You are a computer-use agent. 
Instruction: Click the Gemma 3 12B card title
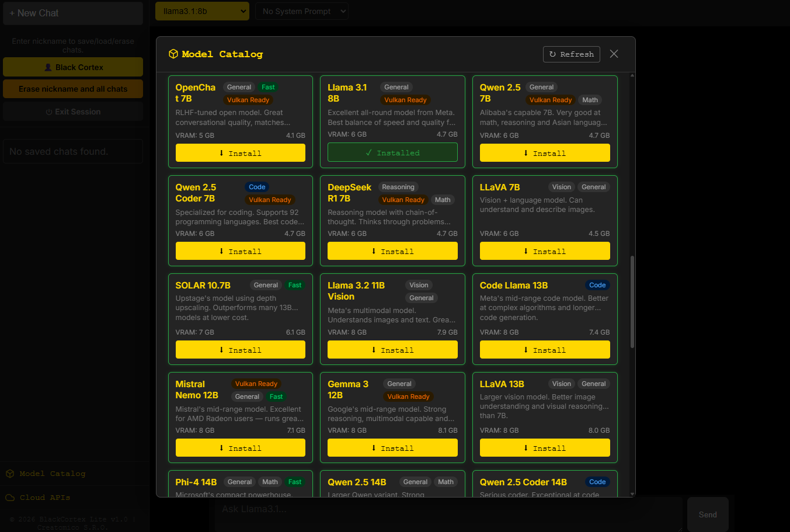click(348, 390)
